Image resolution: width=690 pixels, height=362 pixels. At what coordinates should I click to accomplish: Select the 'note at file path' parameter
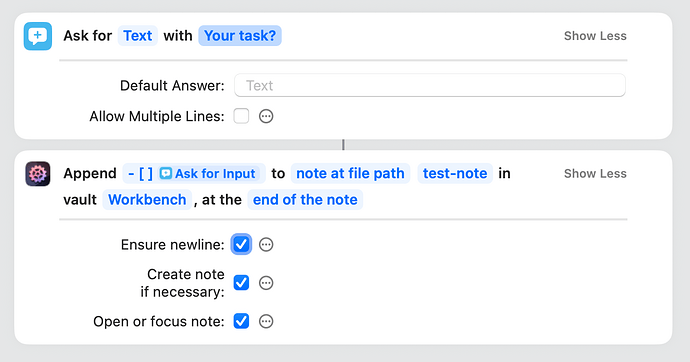(350, 173)
